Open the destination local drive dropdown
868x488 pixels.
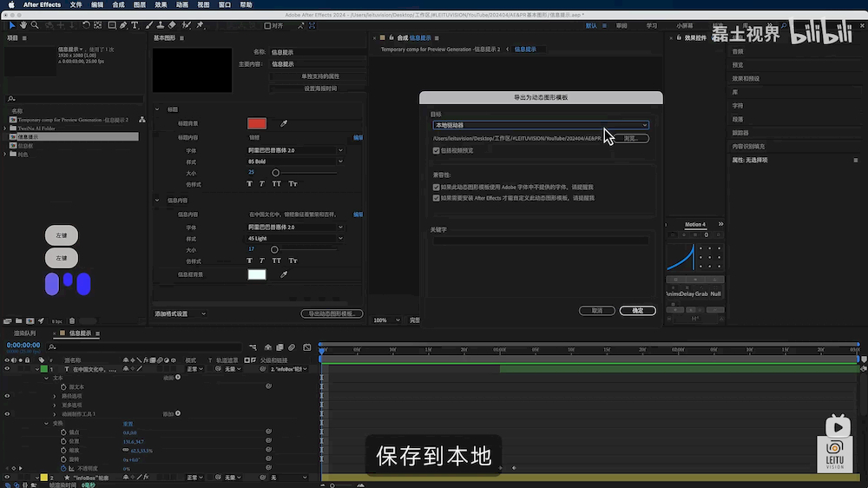point(540,125)
